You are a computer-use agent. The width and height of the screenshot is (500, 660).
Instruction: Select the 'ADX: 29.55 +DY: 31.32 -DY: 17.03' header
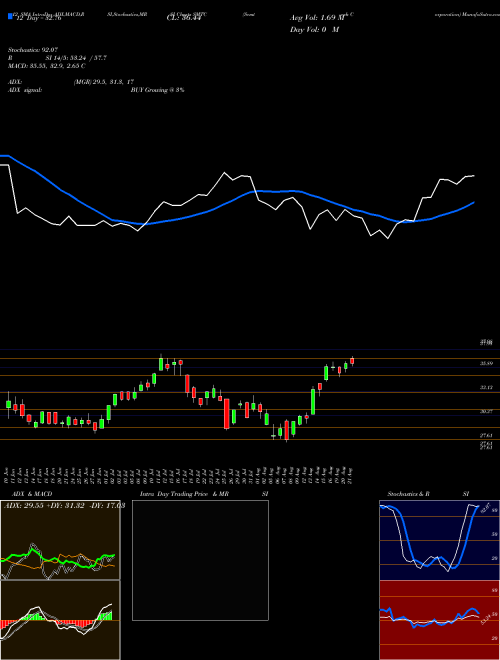tap(64, 506)
